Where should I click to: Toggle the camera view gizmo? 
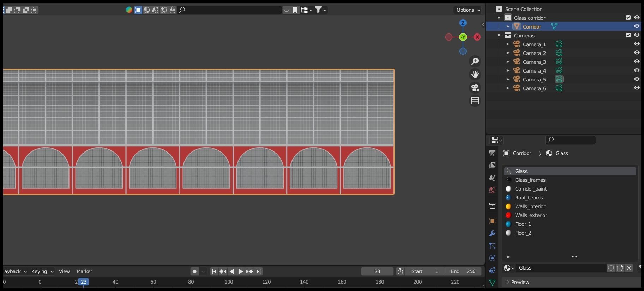[475, 88]
